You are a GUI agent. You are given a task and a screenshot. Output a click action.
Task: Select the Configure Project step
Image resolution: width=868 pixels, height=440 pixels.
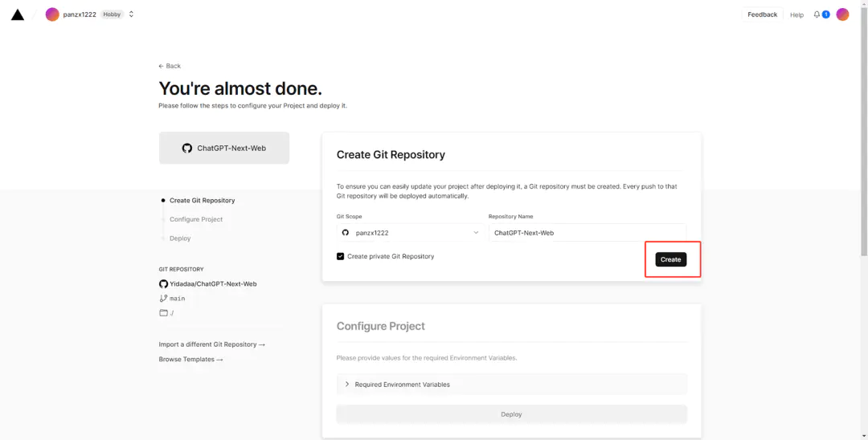pyautogui.click(x=196, y=219)
